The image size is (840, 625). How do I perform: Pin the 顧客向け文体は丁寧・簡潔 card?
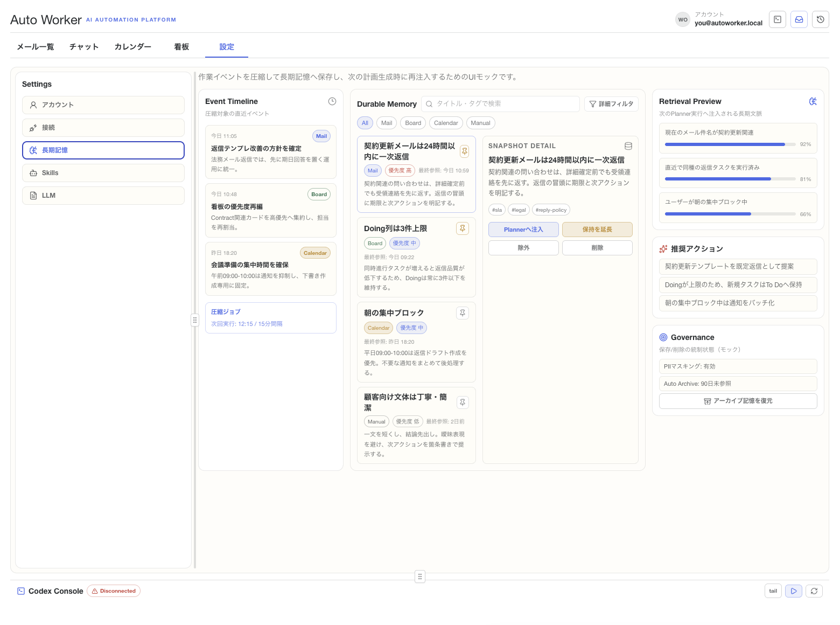tap(463, 402)
